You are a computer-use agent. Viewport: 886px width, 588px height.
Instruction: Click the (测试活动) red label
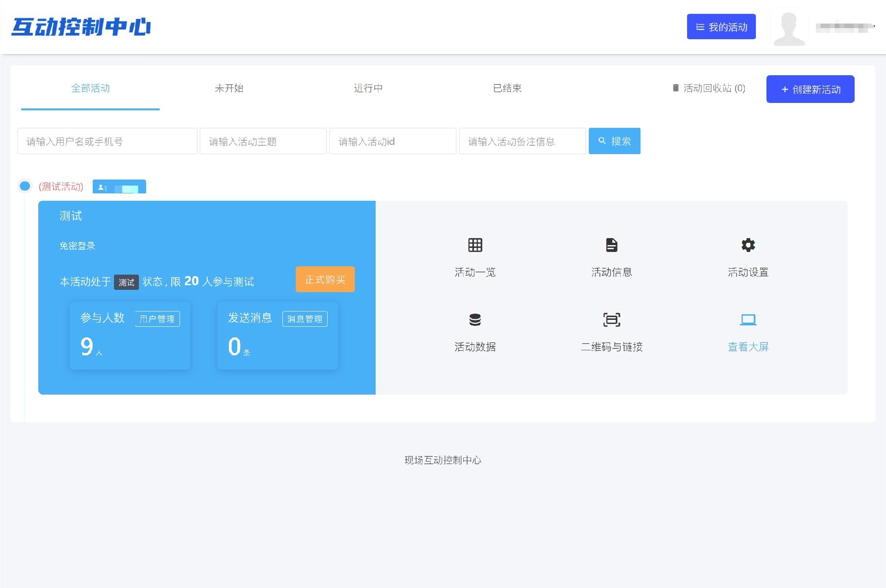click(61, 186)
